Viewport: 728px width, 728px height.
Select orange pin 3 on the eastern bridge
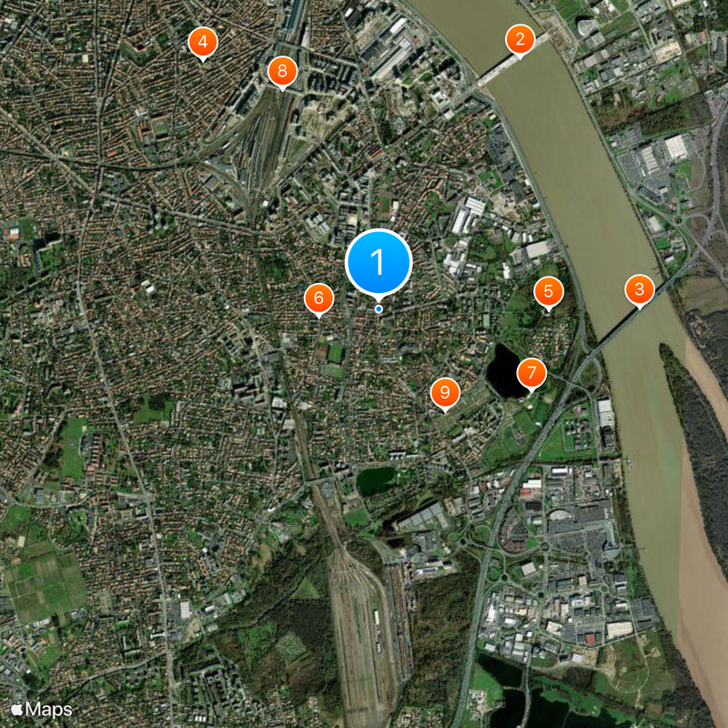[x=640, y=289]
